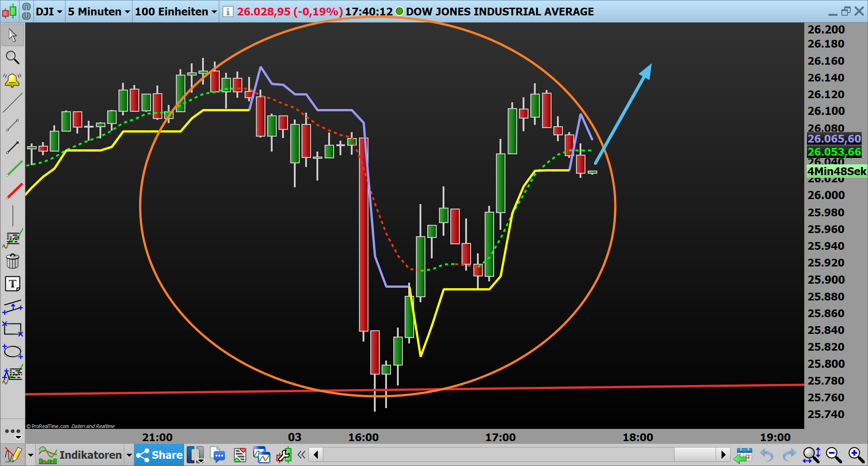Select the text annotation tool

point(12,284)
